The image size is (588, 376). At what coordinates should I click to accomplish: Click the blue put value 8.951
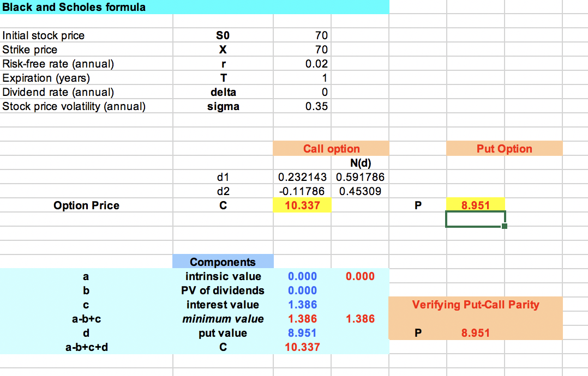[302, 333]
